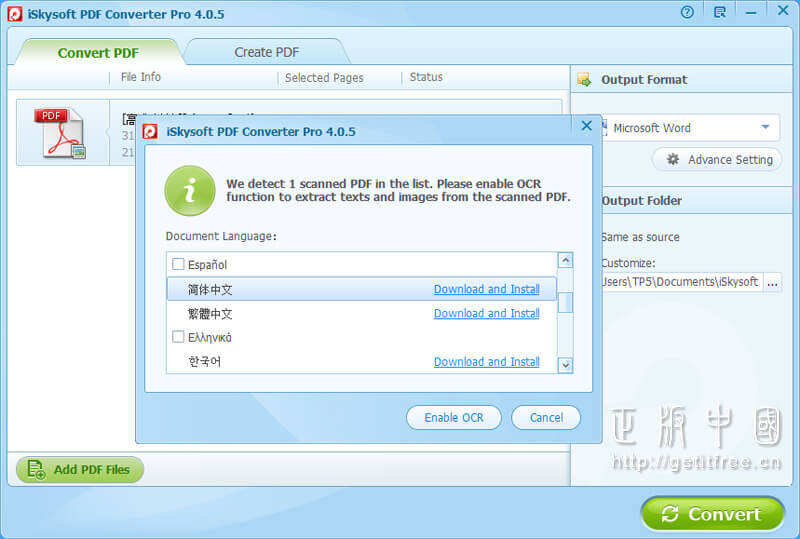Browse output folder with ellipsis button
800x539 pixels.
click(772, 282)
